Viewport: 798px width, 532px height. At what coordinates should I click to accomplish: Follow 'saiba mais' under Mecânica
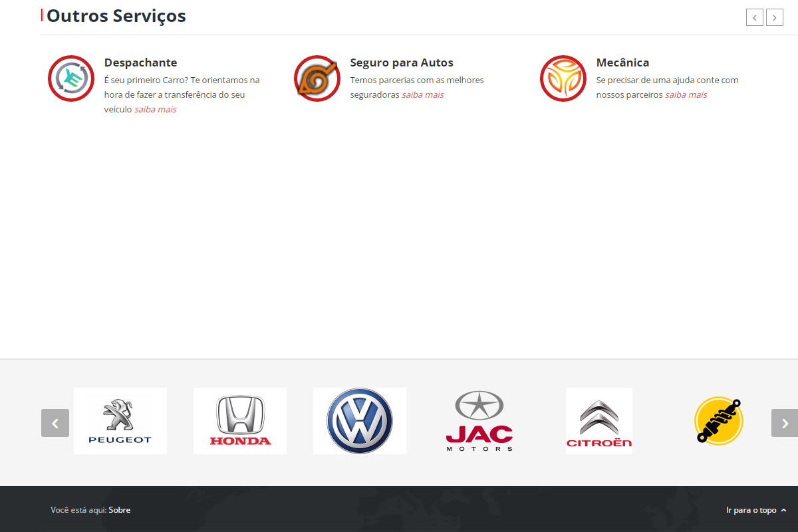[686, 94]
